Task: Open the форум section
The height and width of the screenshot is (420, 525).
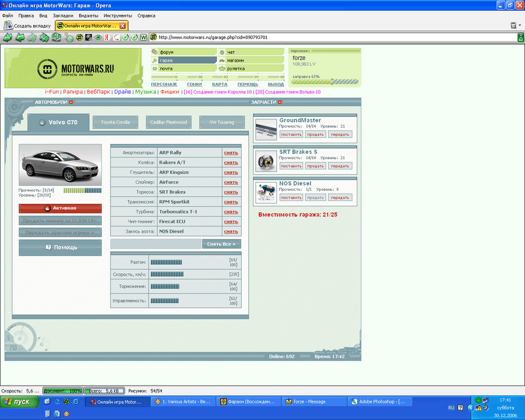Action: click(x=184, y=52)
